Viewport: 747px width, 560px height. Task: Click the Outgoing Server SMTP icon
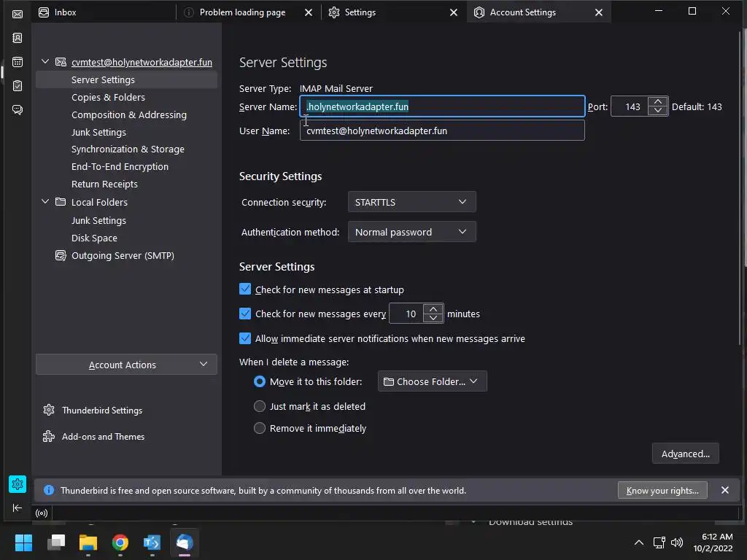pyautogui.click(x=61, y=256)
